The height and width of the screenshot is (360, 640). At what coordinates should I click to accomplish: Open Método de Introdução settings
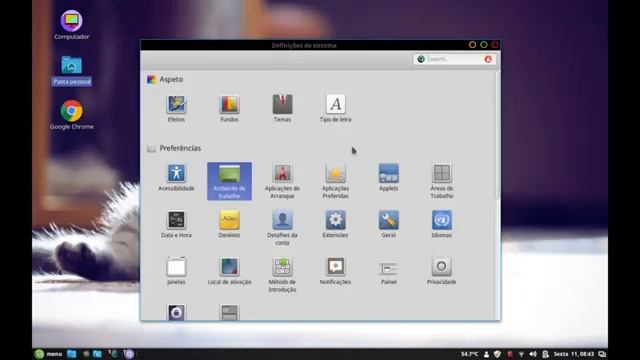282,275
